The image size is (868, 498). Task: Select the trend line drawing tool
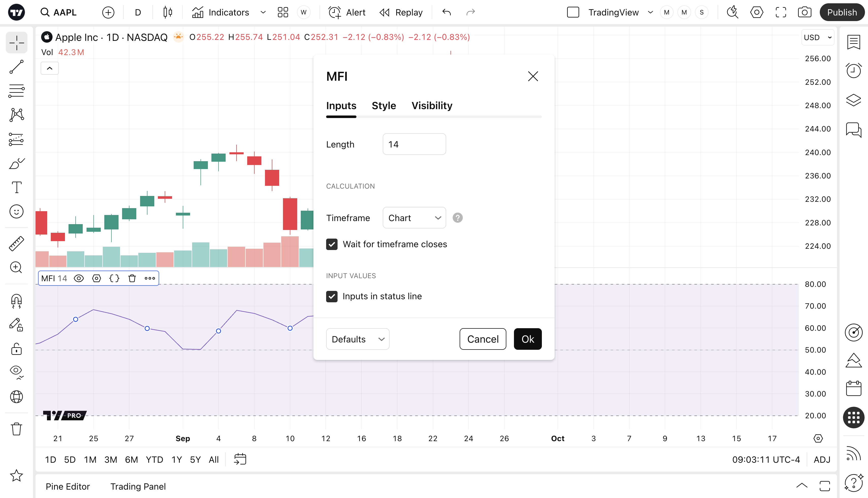16,67
